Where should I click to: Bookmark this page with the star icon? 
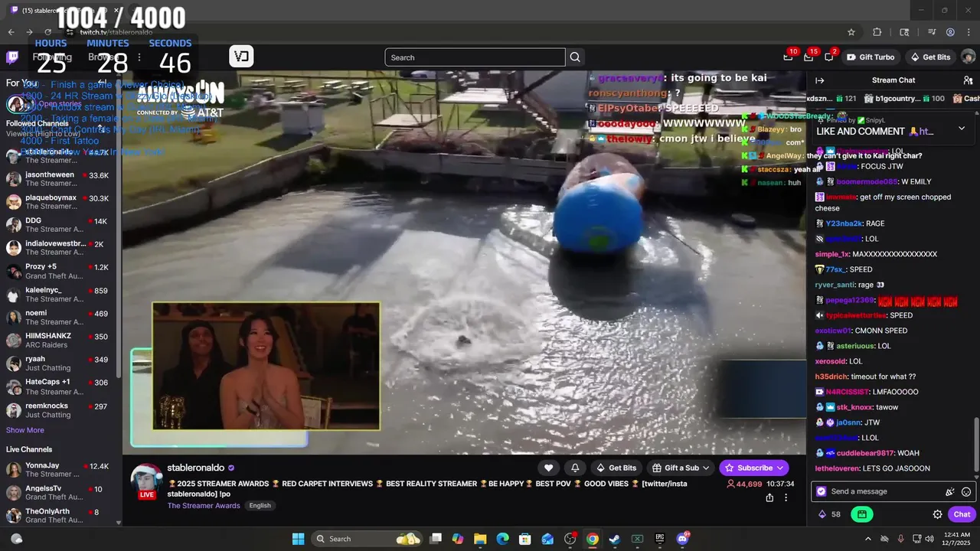click(x=851, y=32)
